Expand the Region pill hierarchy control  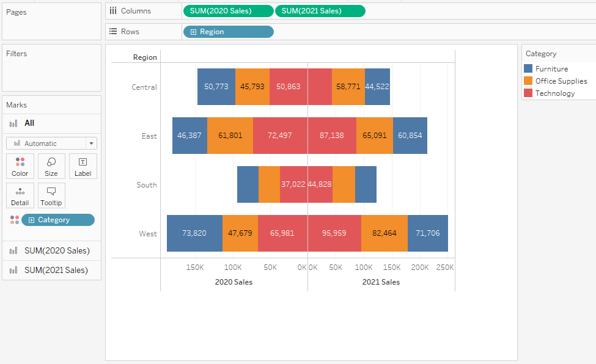click(193, 31)
